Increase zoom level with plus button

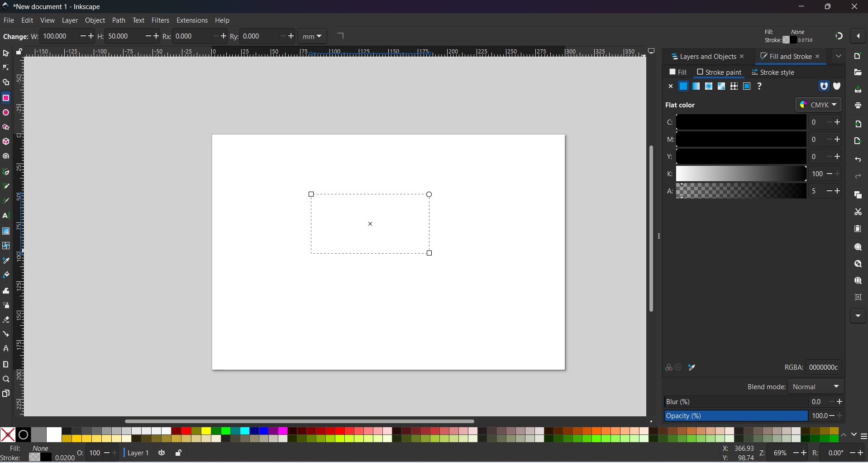pyautogui.click(x=804, y=453)
